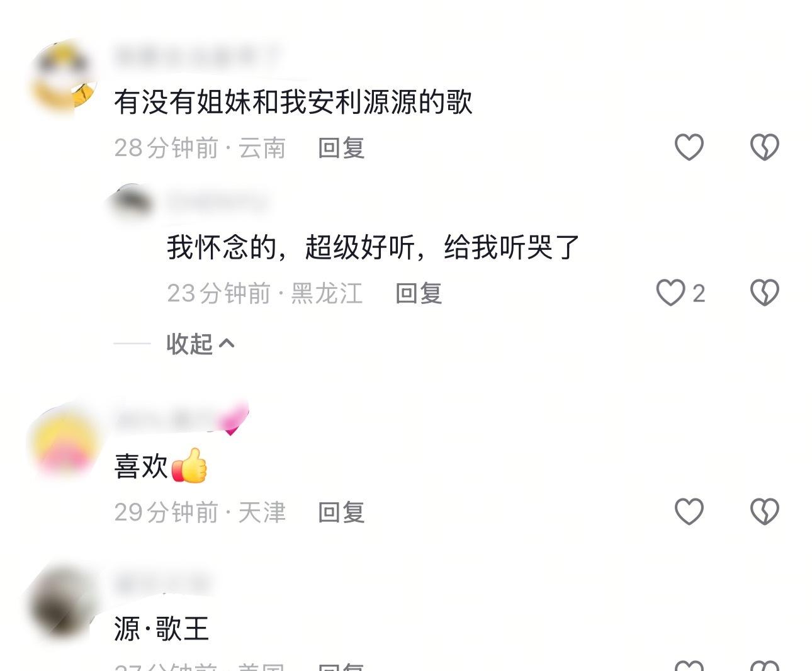Viewport: 812px width, 671px height.
Task: Tap comment text 有没有姐妹和我安利源源的歌
Action: pos(293,101)
